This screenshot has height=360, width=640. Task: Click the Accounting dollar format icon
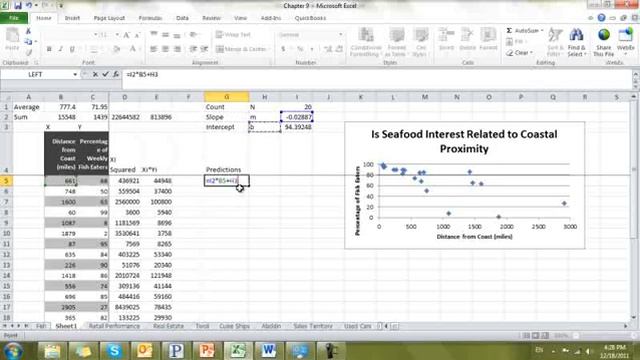(x=283, y=49)
